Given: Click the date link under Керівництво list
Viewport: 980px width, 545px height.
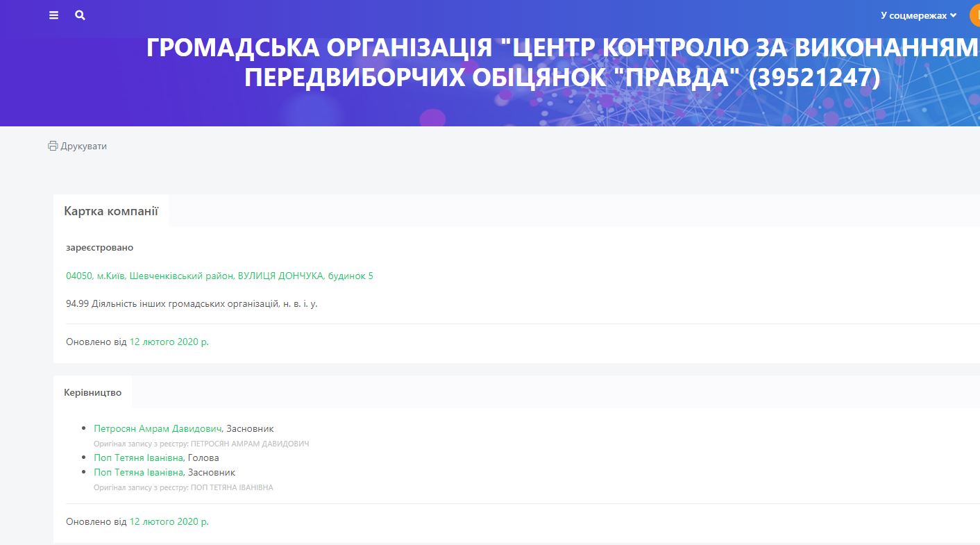Looking at the screenshot, I should click(x=169, y=521).
